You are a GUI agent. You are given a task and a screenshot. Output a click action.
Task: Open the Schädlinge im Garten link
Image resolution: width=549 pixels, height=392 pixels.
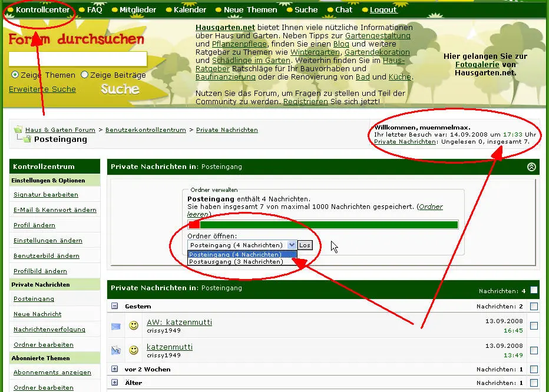pos(251,61)
